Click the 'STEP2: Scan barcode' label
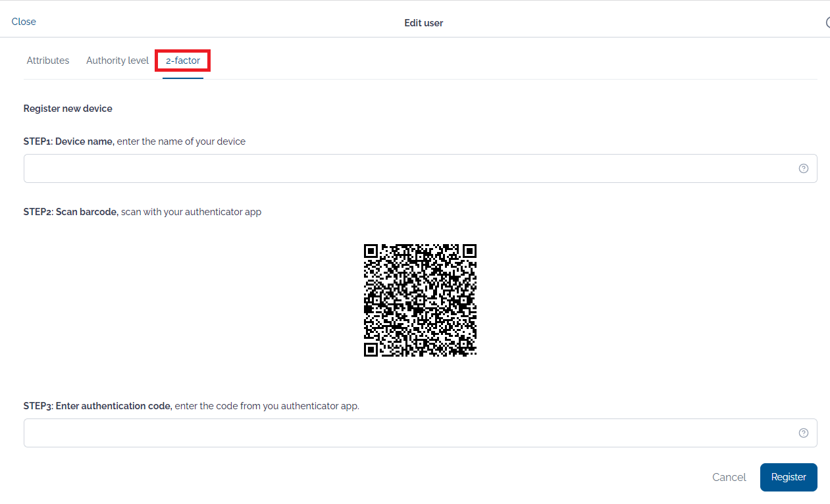Viewport: 830px width, 504px height. 70,212
